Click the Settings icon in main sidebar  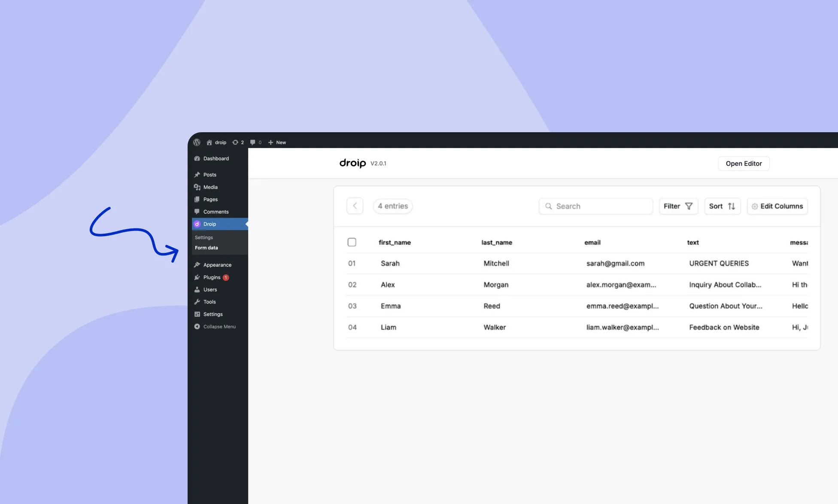[197, 314]
